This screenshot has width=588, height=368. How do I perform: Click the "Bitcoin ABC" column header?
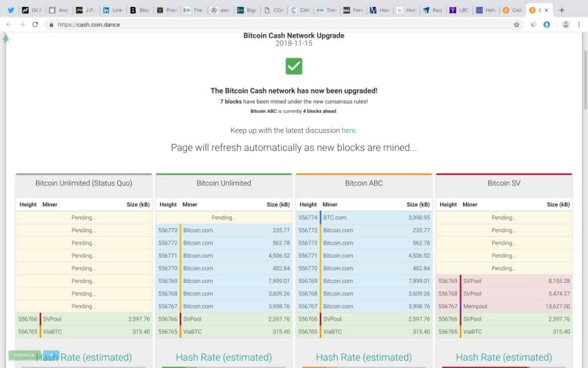click(x=363, y=183)
